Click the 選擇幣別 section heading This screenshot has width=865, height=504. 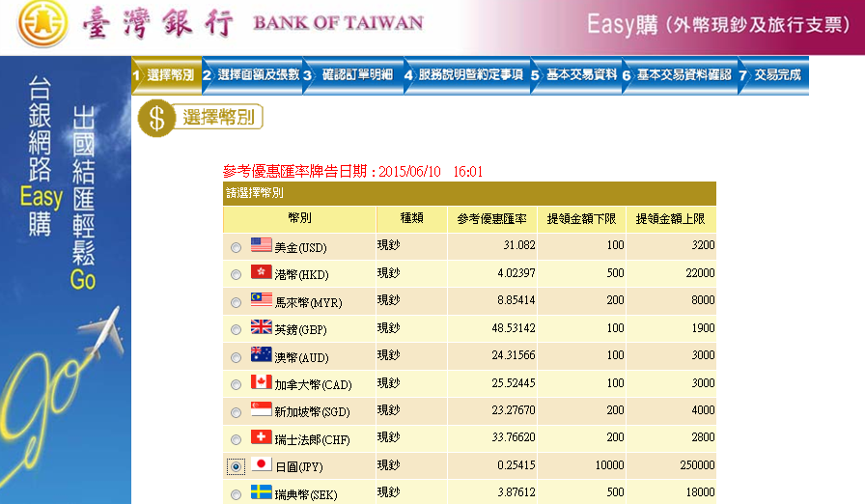pyautogui.click(x=218, y=117)
